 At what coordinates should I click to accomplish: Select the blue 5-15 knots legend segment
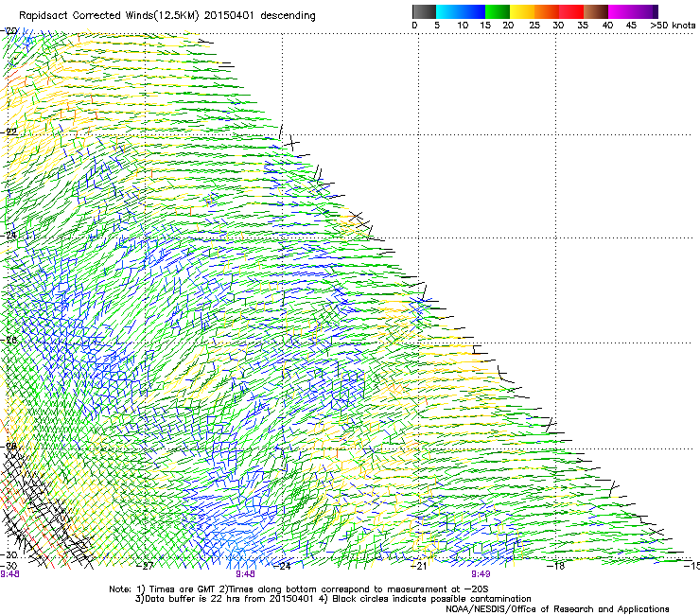coord(461,11)
